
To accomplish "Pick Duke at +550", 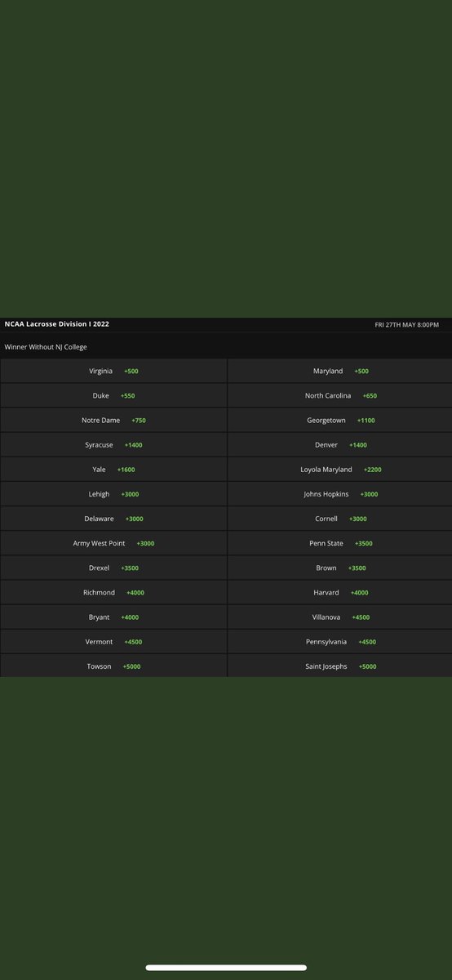I will (x=113, y=395).
